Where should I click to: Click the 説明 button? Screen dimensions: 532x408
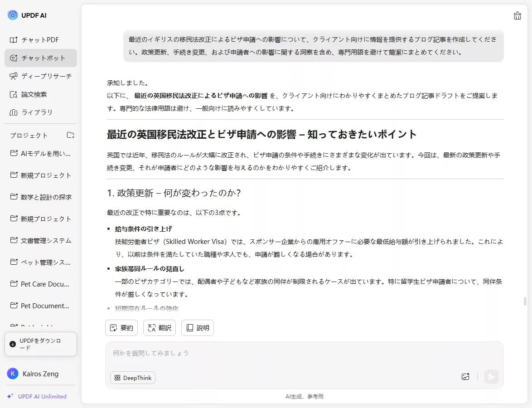[197, 327]
